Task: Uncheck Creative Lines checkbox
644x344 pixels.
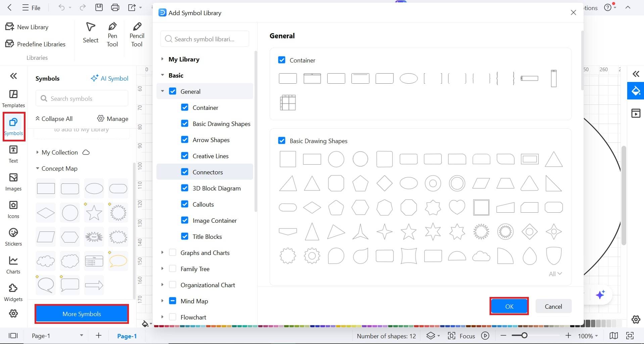Action: pyautogui.click(x=185, y=156)
